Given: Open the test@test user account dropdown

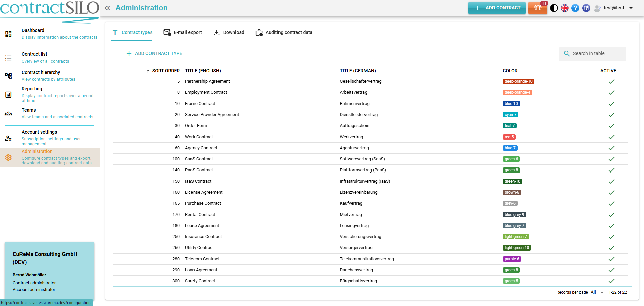Looking at the screenshot, I should point(614,8).
